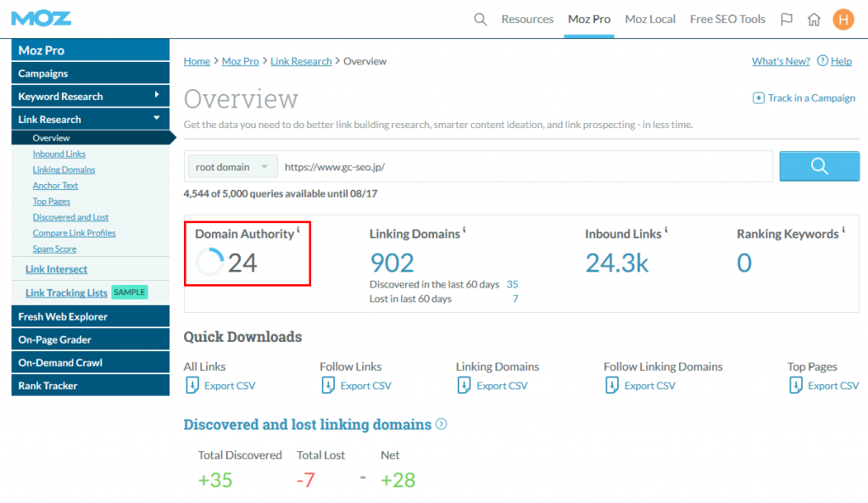Viewport: 868px width, 503px height.
Task: Open Compare Link Profiles sidebar link
Action: 74,233
